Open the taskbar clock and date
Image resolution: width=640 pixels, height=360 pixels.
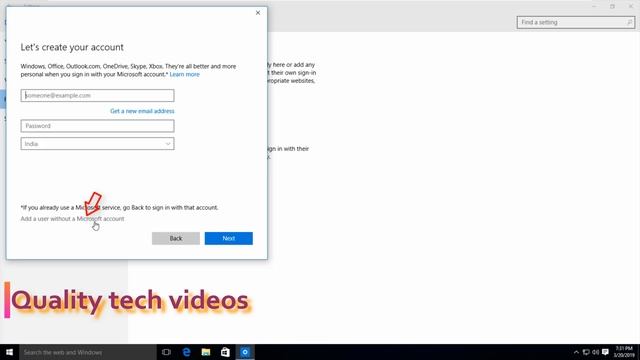(x=624, y=352)
